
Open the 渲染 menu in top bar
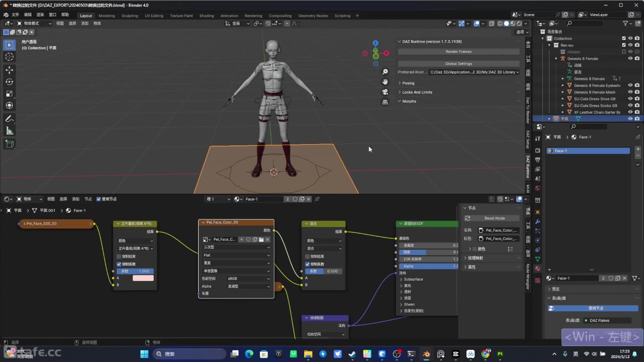coord(40,15)
